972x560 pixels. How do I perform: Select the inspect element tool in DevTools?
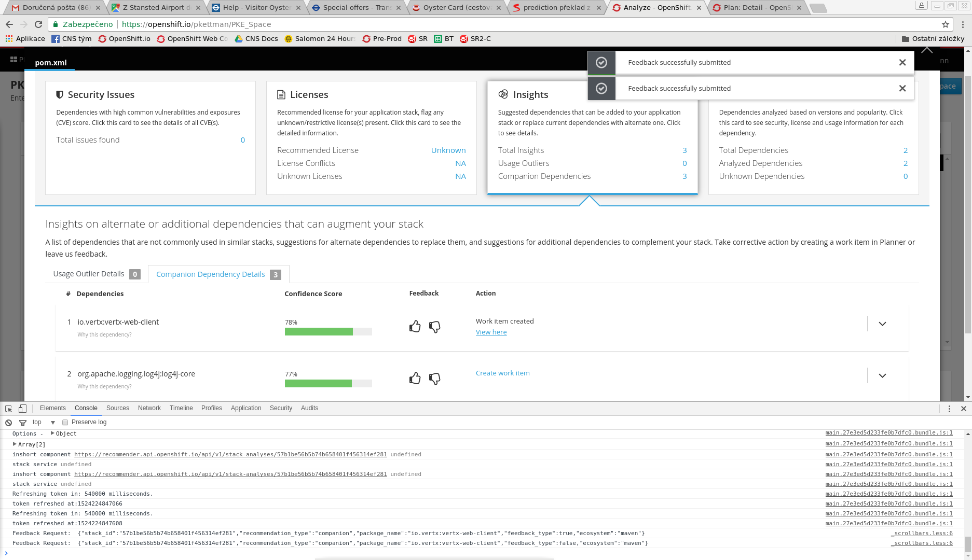(8, 409)
